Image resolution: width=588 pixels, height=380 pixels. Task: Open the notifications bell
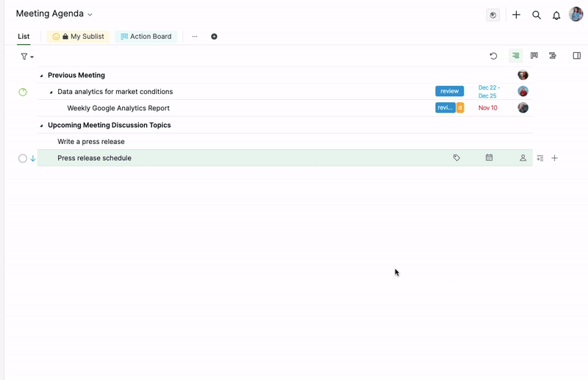click(x=556, y=15)
